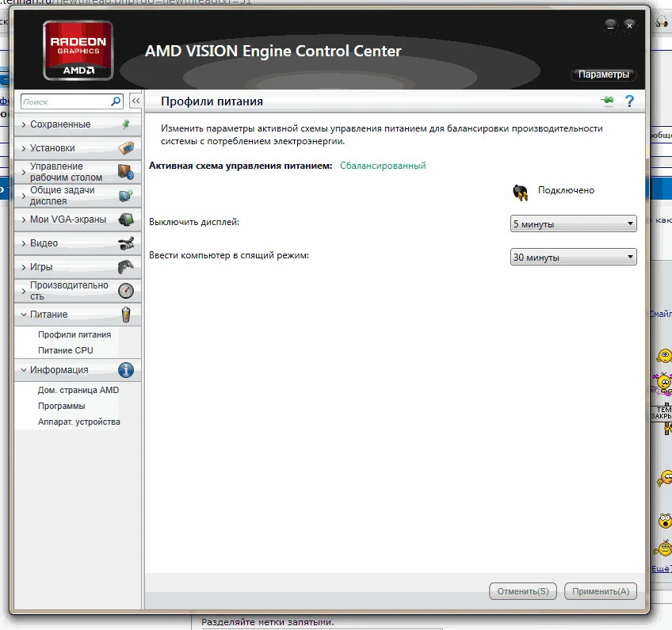Click the Общие задачи дисплея monitor icon
Image resolution: width=672 pixels, height=630 pixels.
click(x=126, y=196)
